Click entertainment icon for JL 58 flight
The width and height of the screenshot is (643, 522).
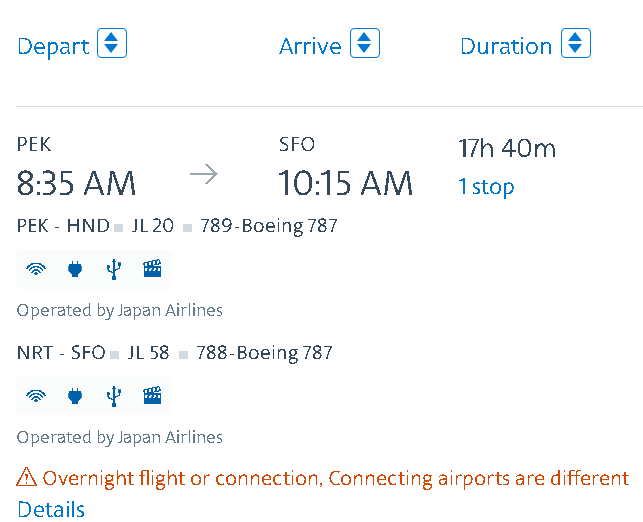click(152, 395)
